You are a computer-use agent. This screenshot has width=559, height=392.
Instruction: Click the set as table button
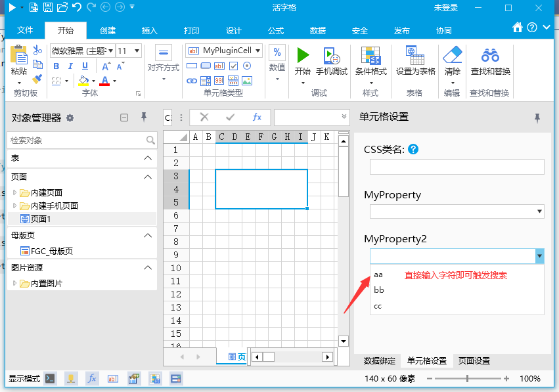[x=415, y=61]
